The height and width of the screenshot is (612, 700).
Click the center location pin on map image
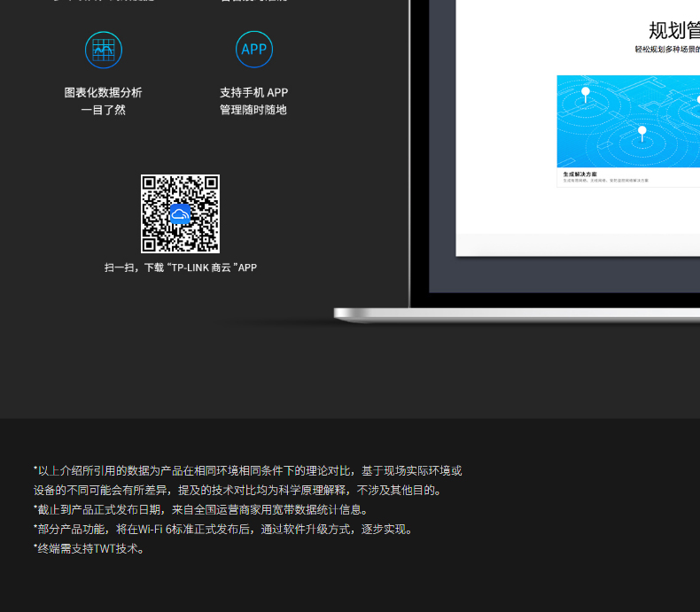642,133
